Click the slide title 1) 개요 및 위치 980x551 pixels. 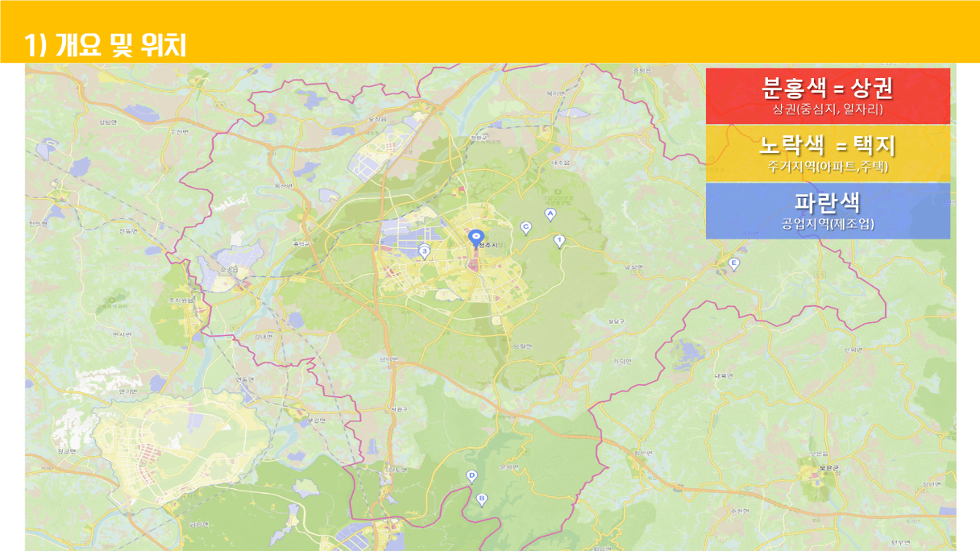tap(106, 45)
